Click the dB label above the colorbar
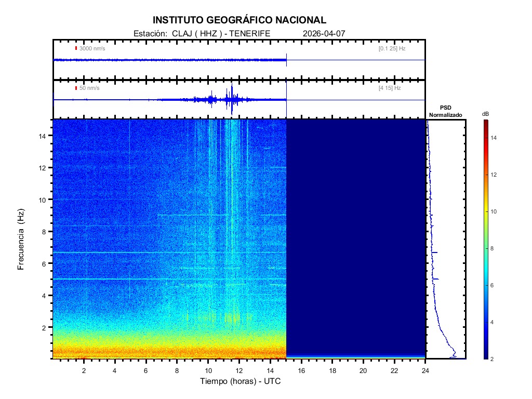Viewport: 532px width, 399px height. click(x=485, y=114)
